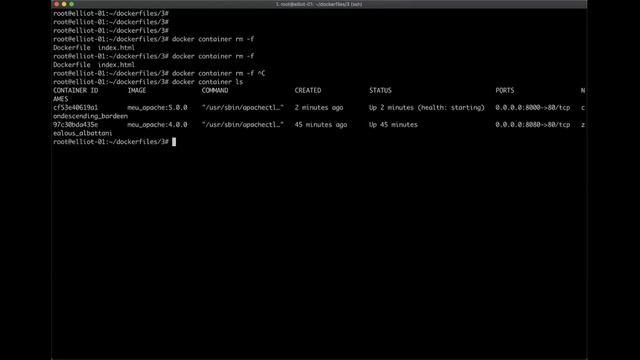Click the command value in the meu_apache:4.0.0 row
The width and height of the screenshot is (640, 360).
click(242, 125)
